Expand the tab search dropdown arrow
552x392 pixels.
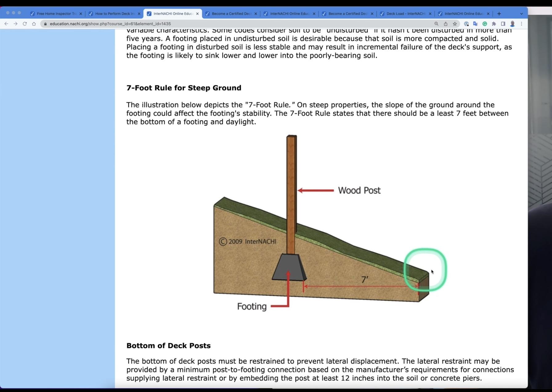click(521, 14)
